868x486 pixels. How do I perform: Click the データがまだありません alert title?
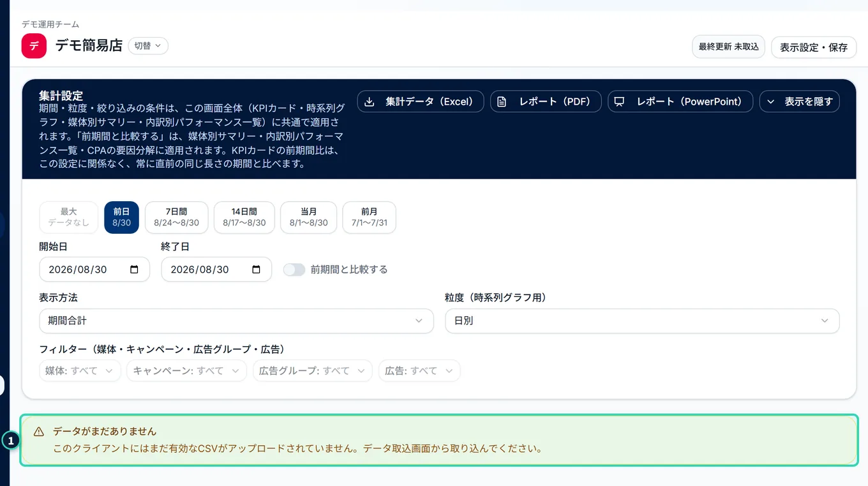pyautogui.click(x=105, y=432)
